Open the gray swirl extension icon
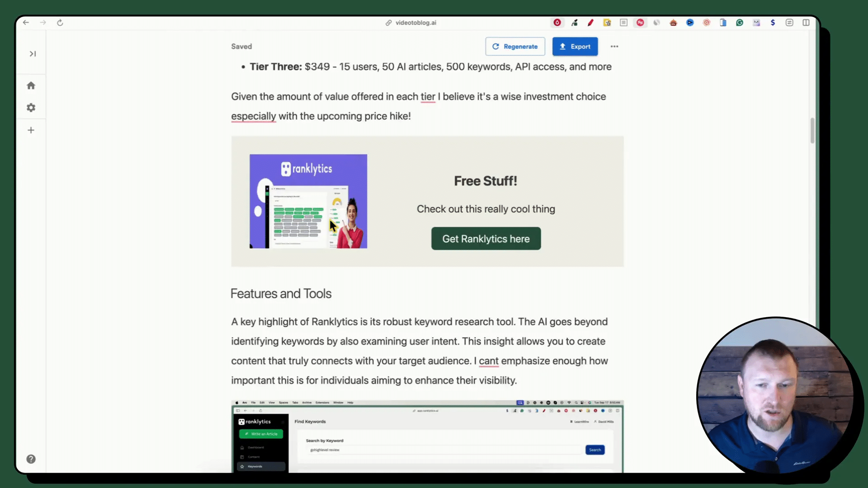Viewport: 868px width, 488px height. tap(657, 23)
